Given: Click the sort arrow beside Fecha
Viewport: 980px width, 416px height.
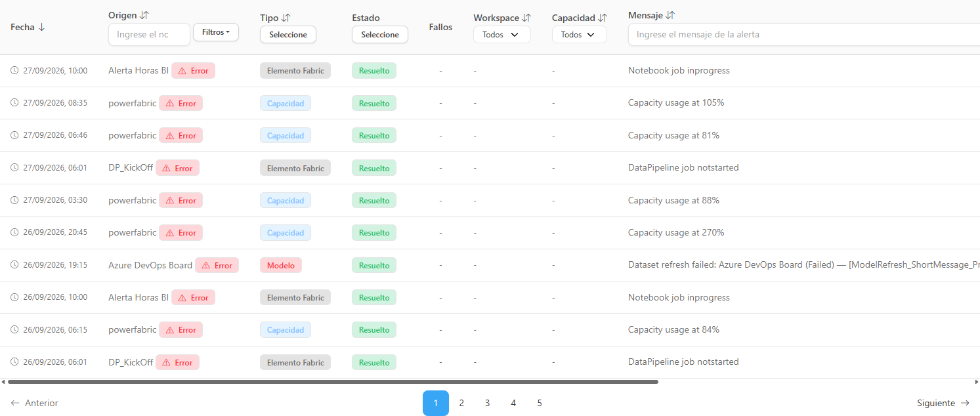Looking at the screenshot, I should click(42, 27).
